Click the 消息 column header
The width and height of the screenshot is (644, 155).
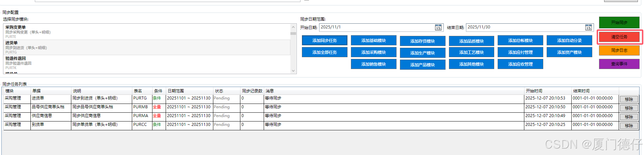394,91
